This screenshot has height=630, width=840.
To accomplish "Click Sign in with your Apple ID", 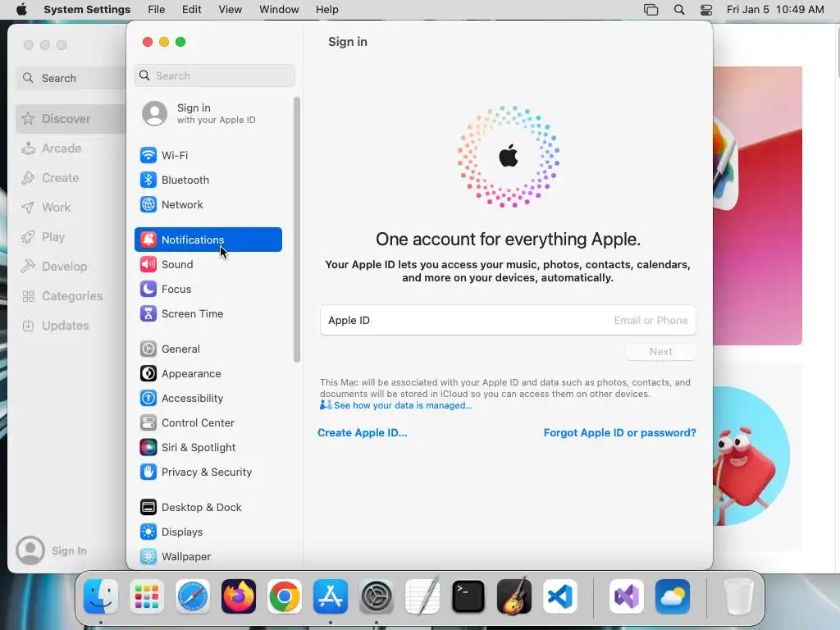I will click(208, 113).
